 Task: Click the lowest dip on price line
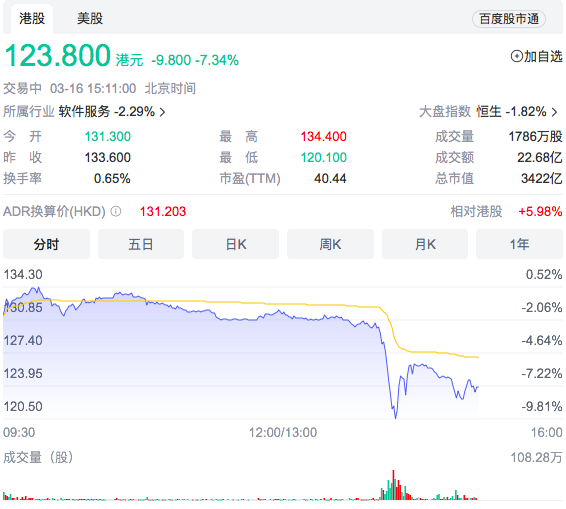coord(396,417)
